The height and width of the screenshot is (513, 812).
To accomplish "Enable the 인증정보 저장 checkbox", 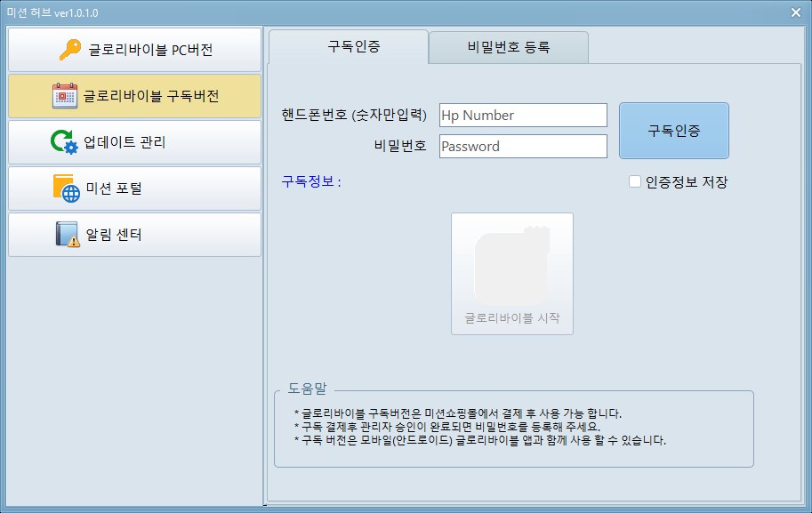I will [x=635, y=181].
